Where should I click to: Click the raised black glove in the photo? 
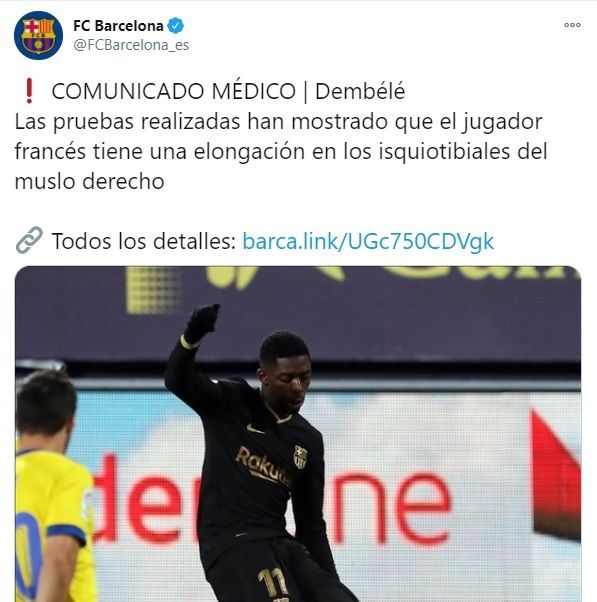(x=202, y=322)
